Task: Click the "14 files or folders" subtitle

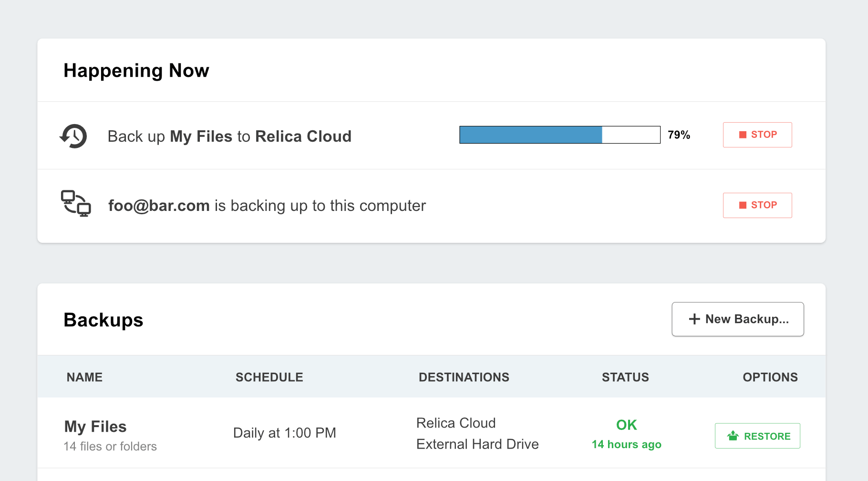Action: tap(110, 446)
